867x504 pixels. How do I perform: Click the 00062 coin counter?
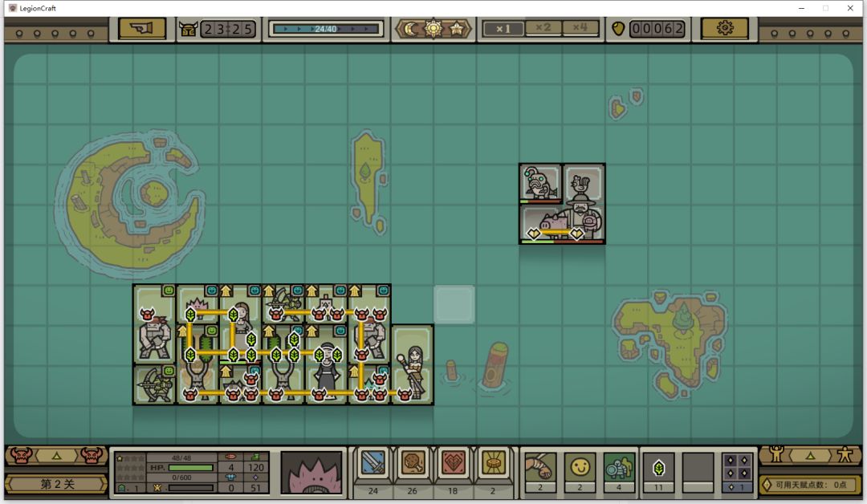657,29
